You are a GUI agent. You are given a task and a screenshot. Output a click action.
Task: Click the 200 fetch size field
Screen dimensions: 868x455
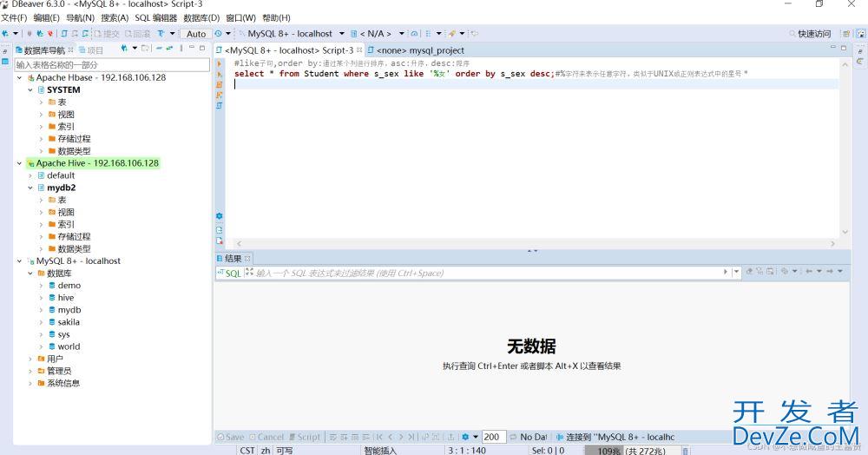[494, 437]
